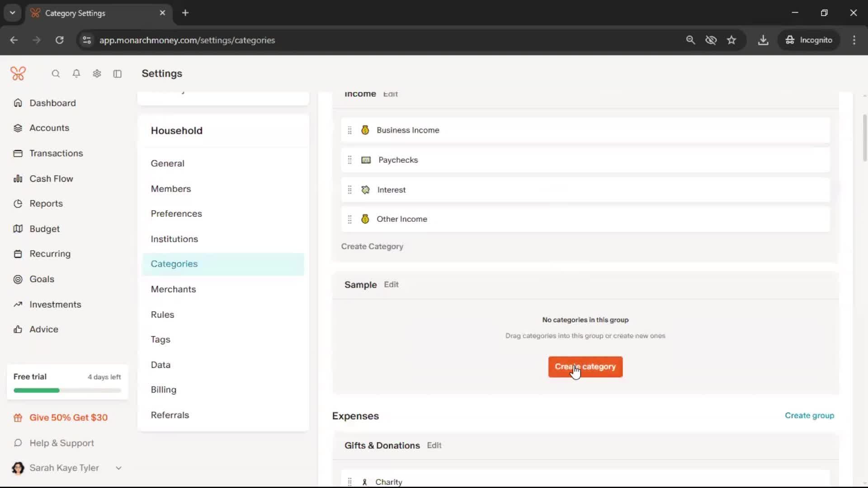The width and height of the screenshot is (868, 488).
Task: Open the Chrome three-dot menu
Action: point(854,40)
